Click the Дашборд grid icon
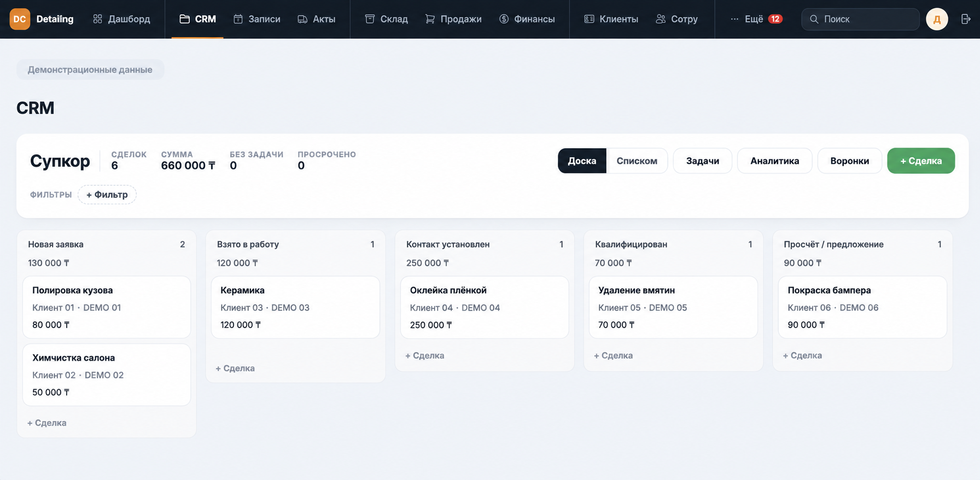980x480 pixels. pos(98,19)
